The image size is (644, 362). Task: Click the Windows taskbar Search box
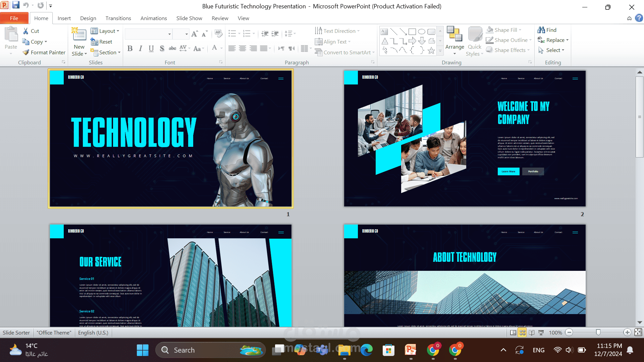pos(210,350)
